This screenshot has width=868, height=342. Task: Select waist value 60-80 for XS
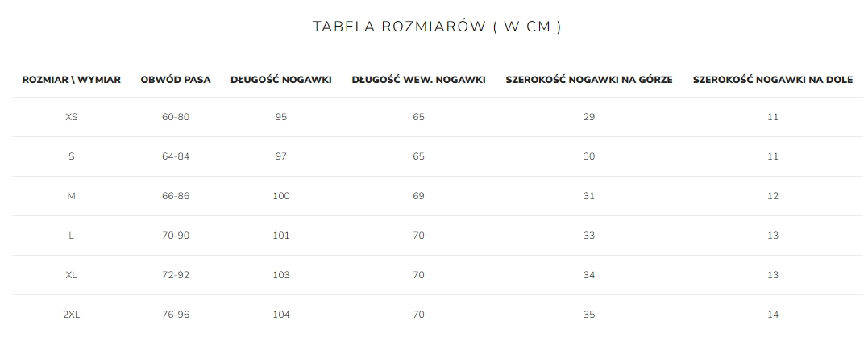click(x=176, y=117)
